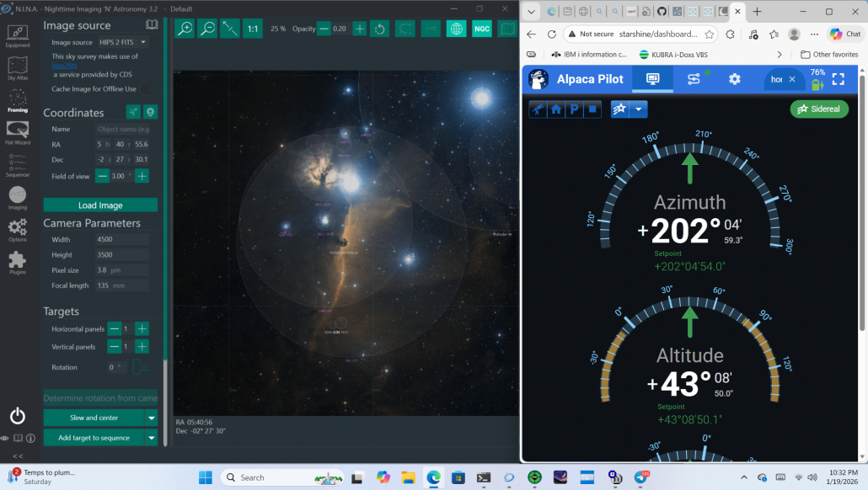
Task: Click the Park (P) mount button
Action: coord(574,109)
